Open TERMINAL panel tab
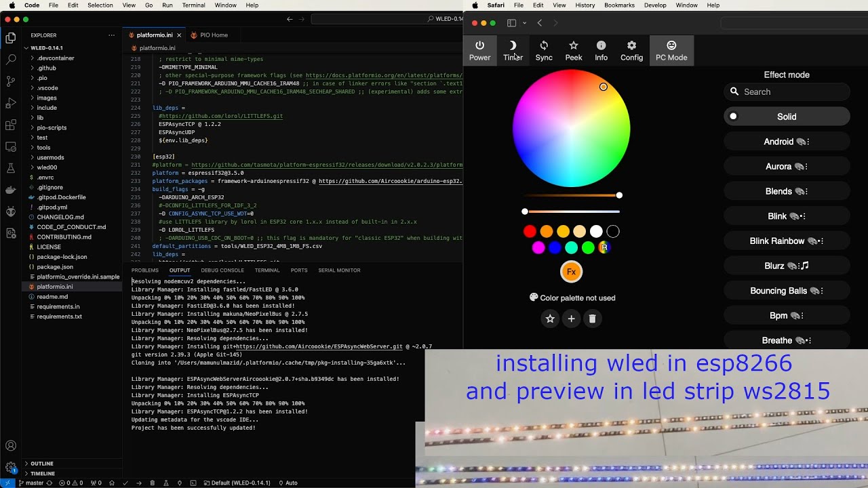Image resolution: width=868 pixels, height=488 pixels. [267, 270]
